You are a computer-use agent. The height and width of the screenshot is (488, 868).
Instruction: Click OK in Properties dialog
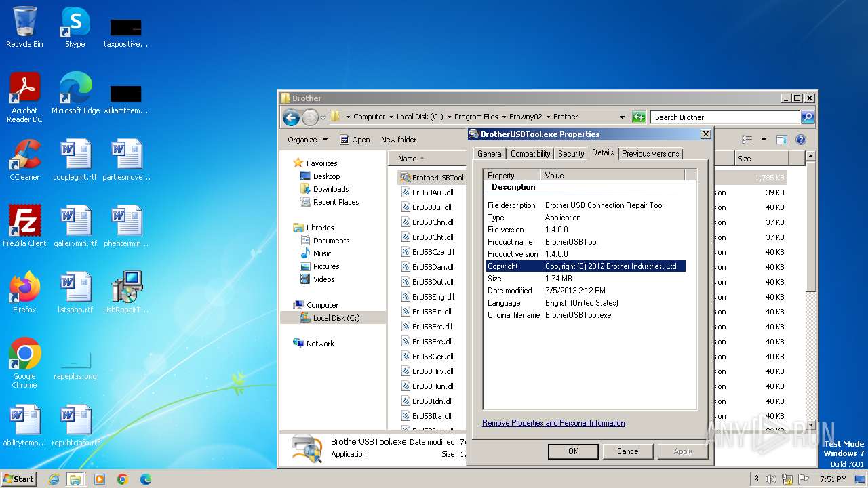click(x=573, y=451)
